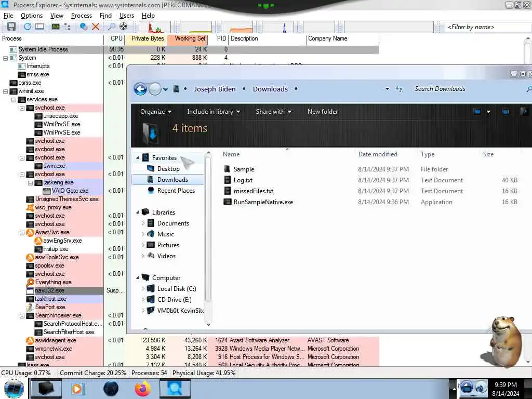
Task: Select the aswToolsSvc.exe Avast icon
Action: point(30,257)
